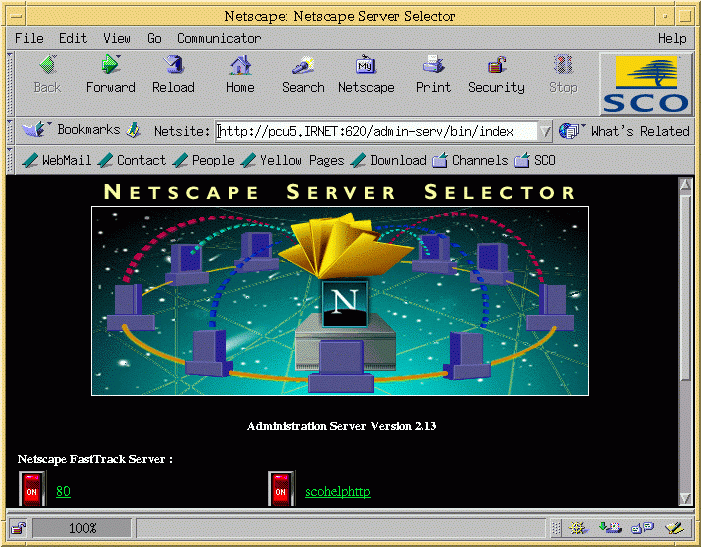
Task: Open Newsgroups from the component bar
Action: 642,528
